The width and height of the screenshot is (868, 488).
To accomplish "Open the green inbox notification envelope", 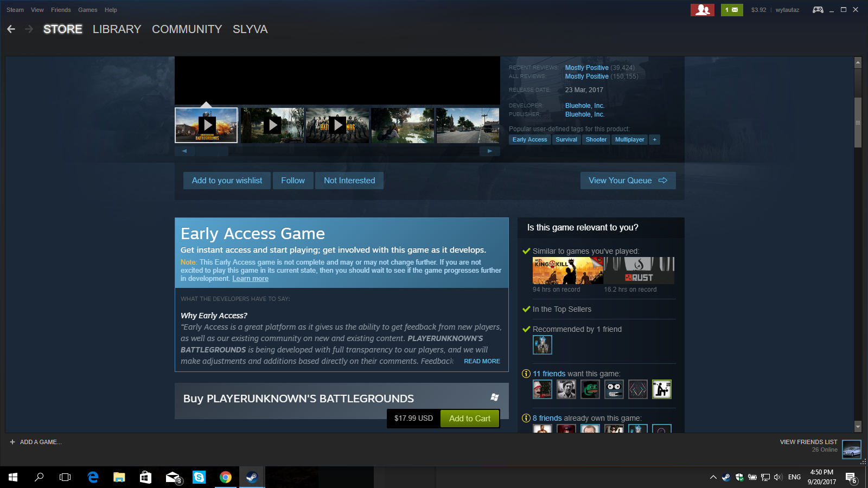I will (732, 10).
